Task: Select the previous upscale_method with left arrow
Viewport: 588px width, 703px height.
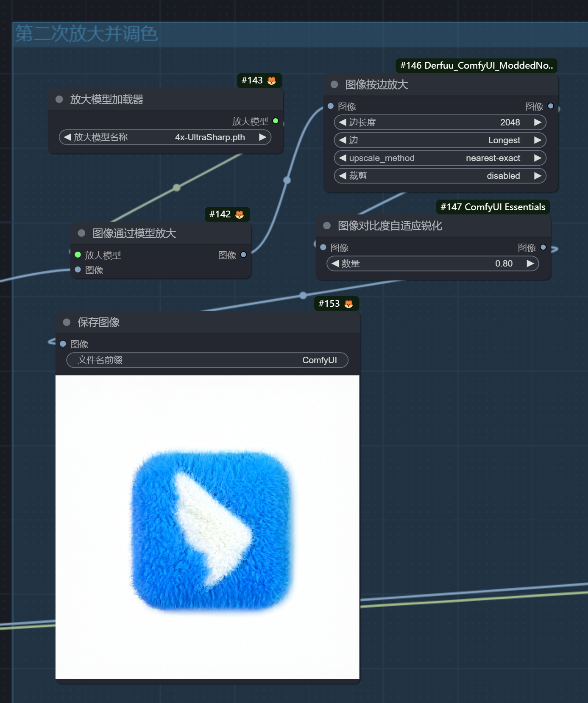Action: (x=343, y=158)
